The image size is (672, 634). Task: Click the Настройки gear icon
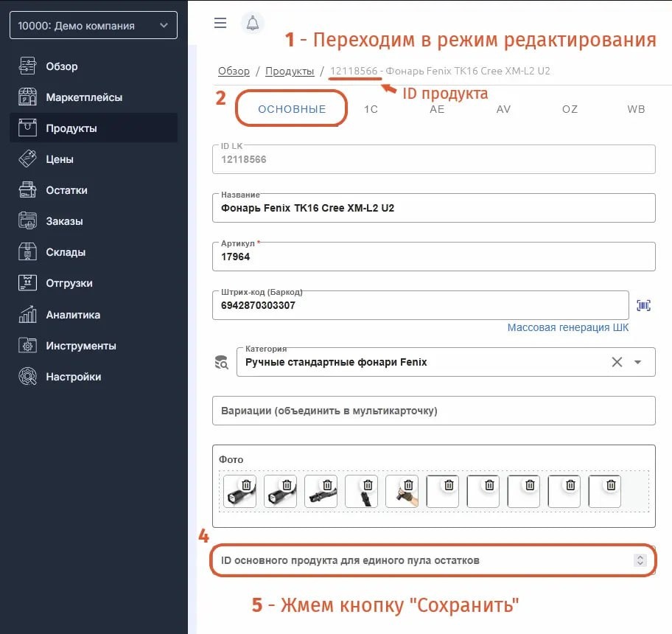(x=27, y=377)
